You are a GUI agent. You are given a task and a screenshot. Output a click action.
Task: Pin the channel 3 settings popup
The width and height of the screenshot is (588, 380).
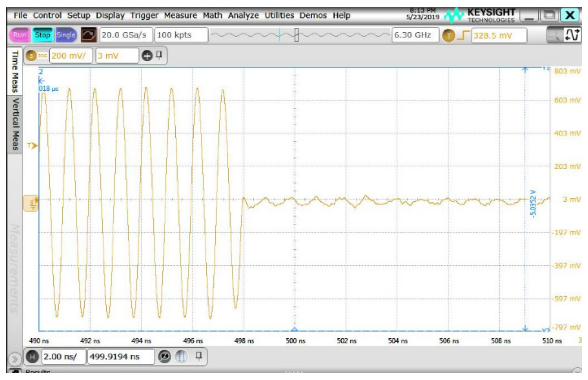160,56
